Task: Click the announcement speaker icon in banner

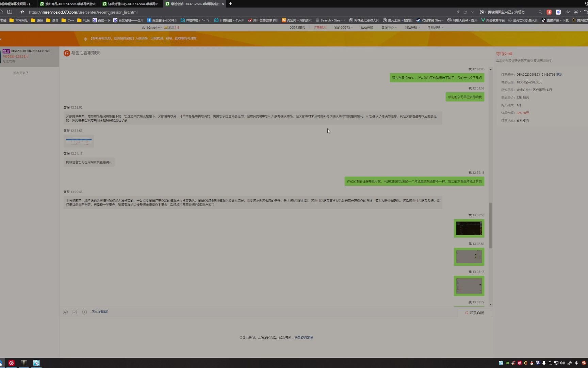Action: 85,39
